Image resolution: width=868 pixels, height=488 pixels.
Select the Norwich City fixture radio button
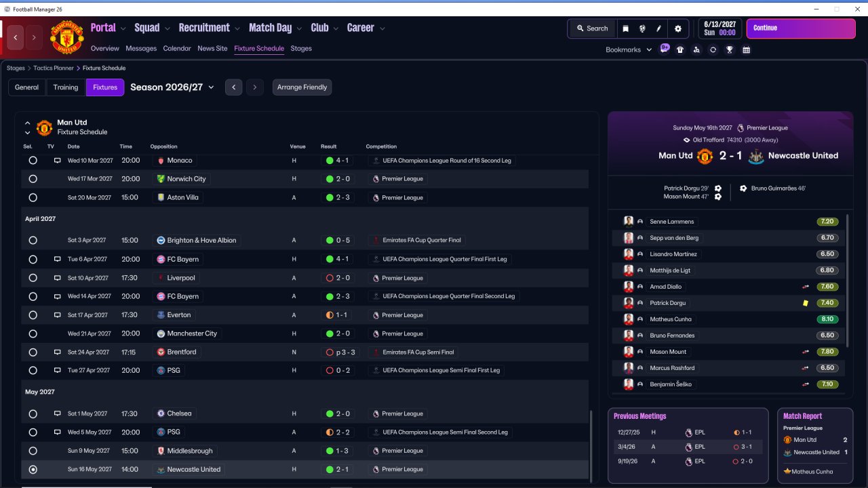pyautogui.click(x=33, y=179)
